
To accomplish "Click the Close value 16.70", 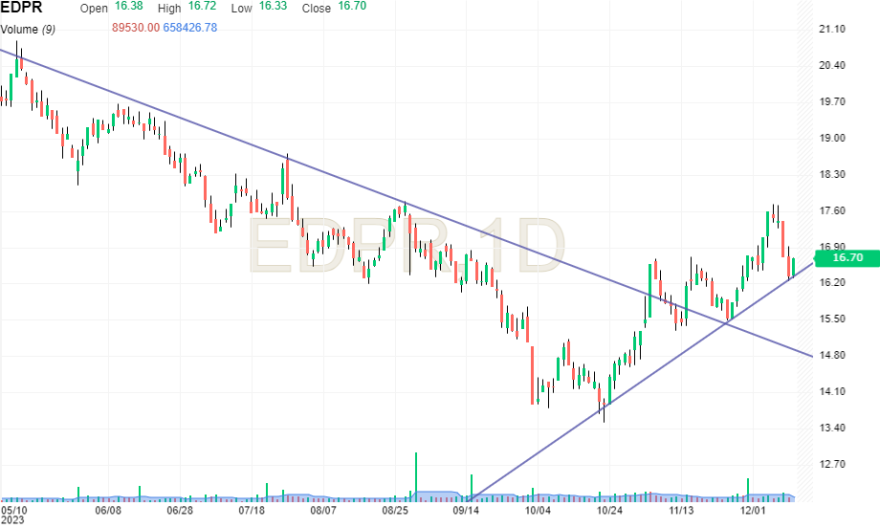I will (x=352, y=6).
